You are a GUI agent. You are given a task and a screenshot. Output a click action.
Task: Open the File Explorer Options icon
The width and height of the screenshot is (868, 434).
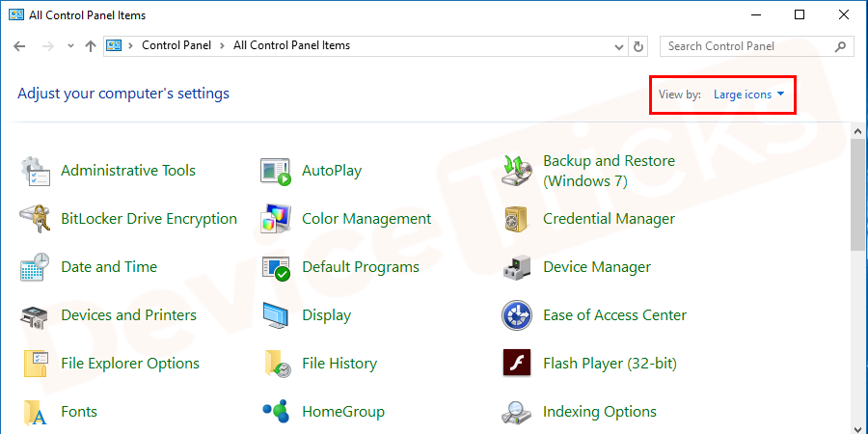coord(36,364)
